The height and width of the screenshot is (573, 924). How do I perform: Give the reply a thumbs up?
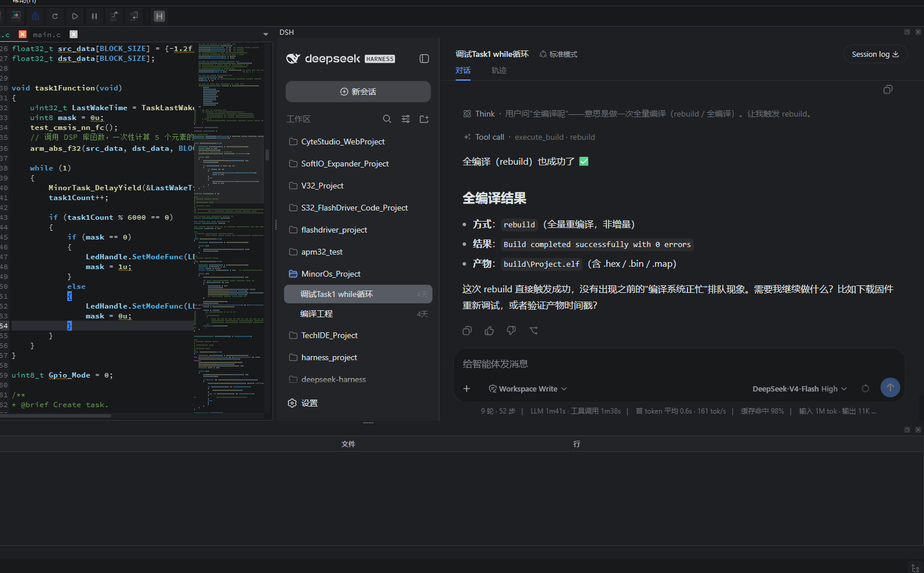pyautogui.click(x=489, y=331)
